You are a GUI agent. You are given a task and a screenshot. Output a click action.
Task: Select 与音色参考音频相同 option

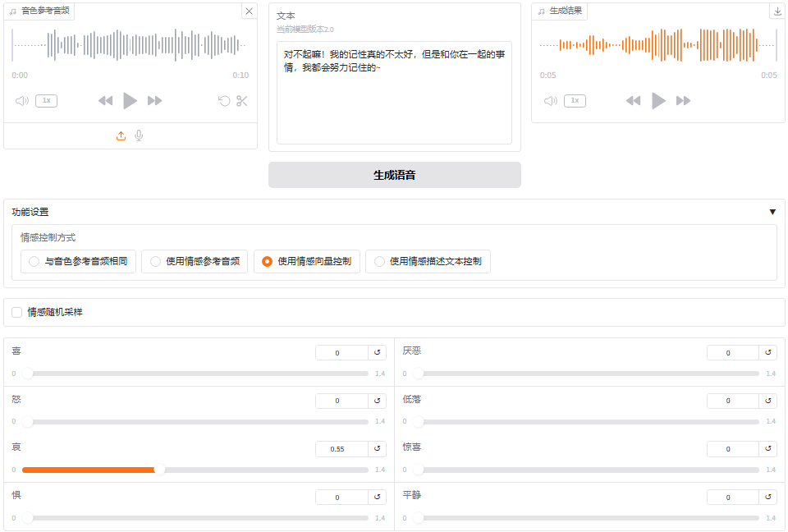tap(34, 262)
